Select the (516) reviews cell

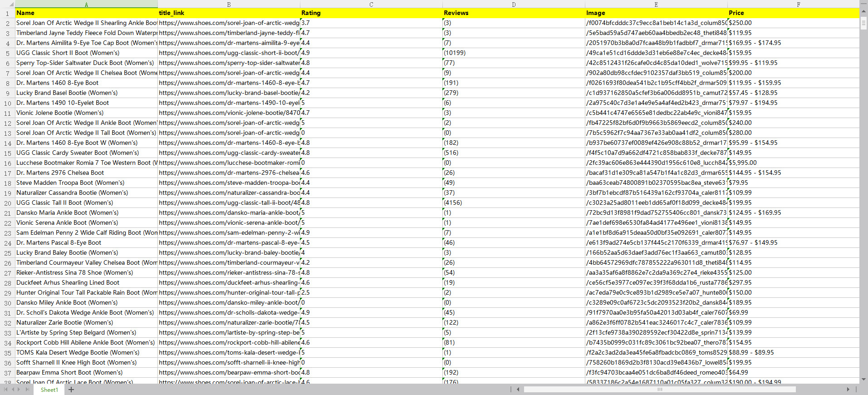pos(514,153)
